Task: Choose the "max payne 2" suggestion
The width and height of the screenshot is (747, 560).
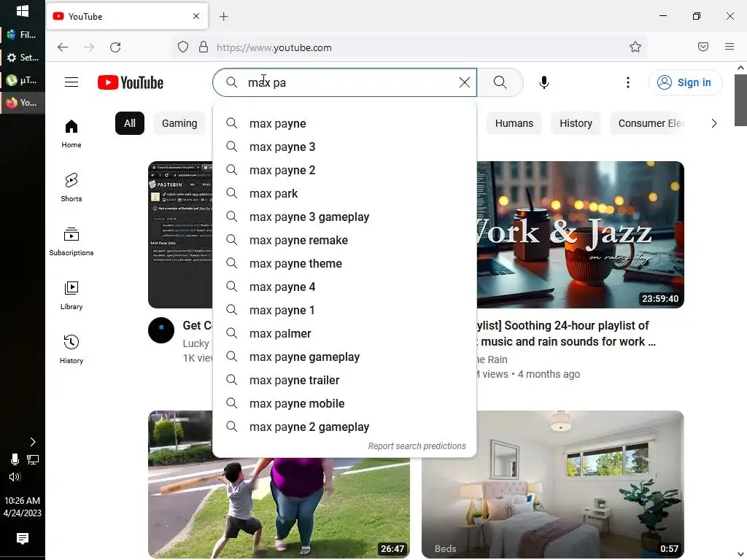Action: tap(344, 170)
